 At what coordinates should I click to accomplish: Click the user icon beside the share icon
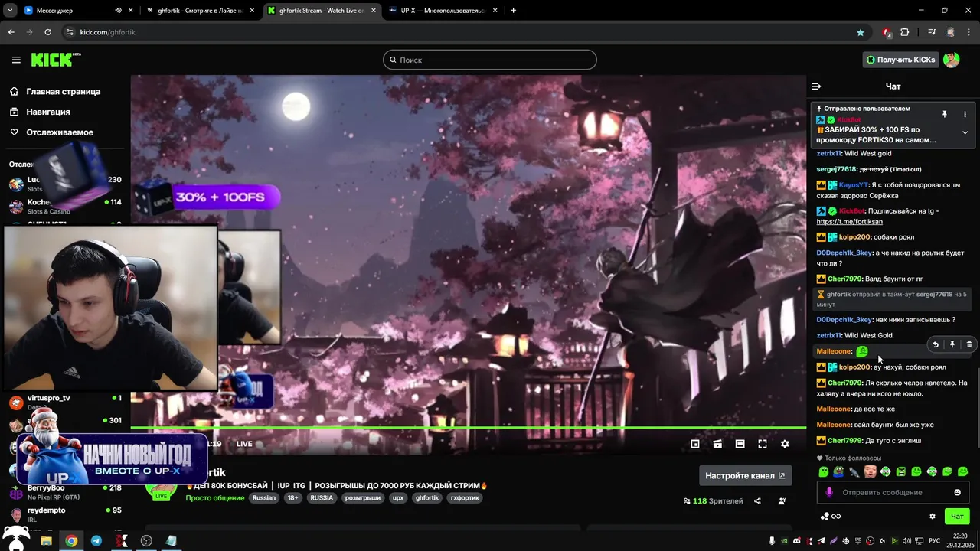[x=782, y=501]
